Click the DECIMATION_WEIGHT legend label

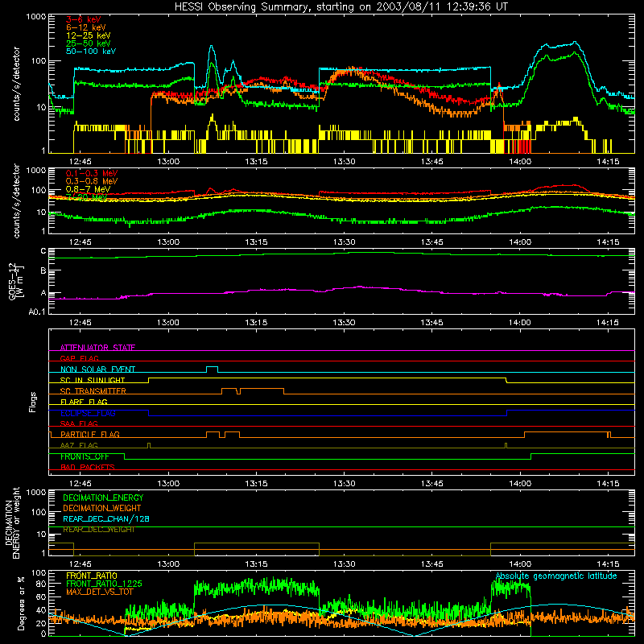pyautogui.click(x=102, y=508)
